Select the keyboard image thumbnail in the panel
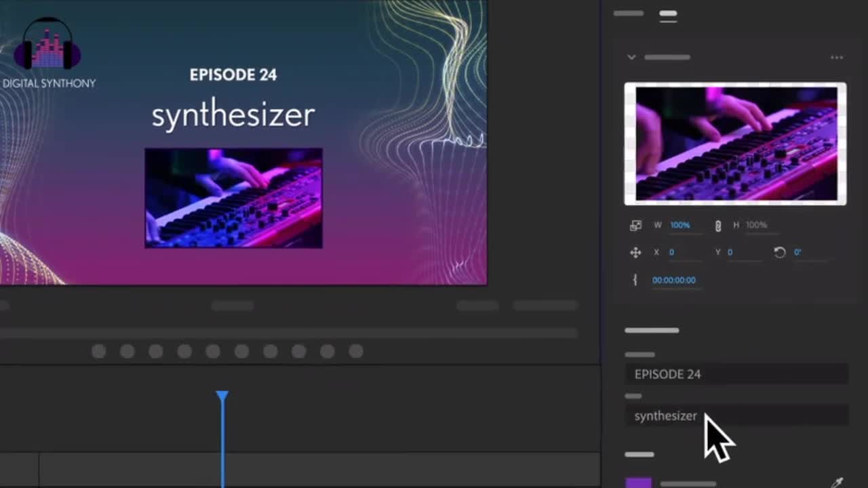Viewport: 868px width, 488px height. point(735,144)
